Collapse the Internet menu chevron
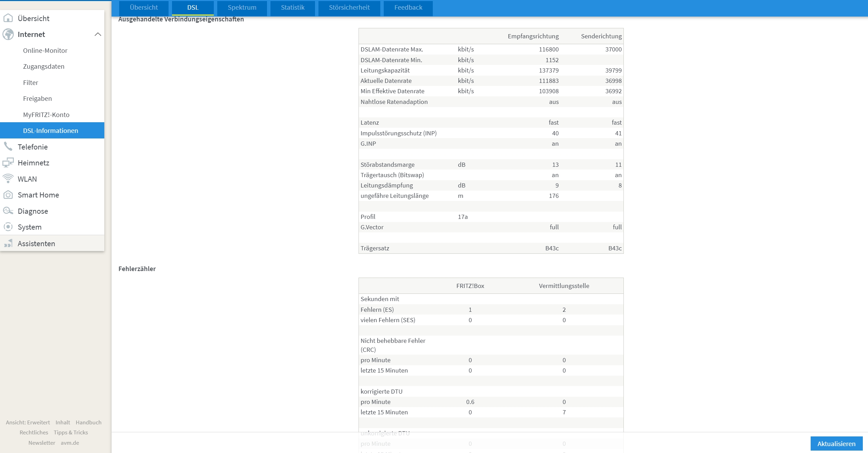The height and width of the screenshot is (453, 868). point(98,34)
